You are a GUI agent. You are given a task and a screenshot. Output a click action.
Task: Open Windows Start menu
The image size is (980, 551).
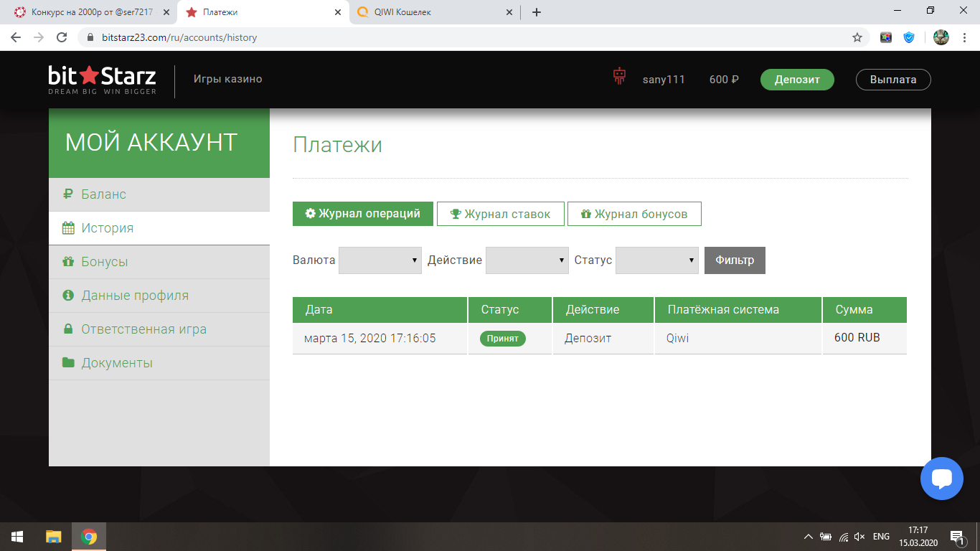[x=17, y=537]
